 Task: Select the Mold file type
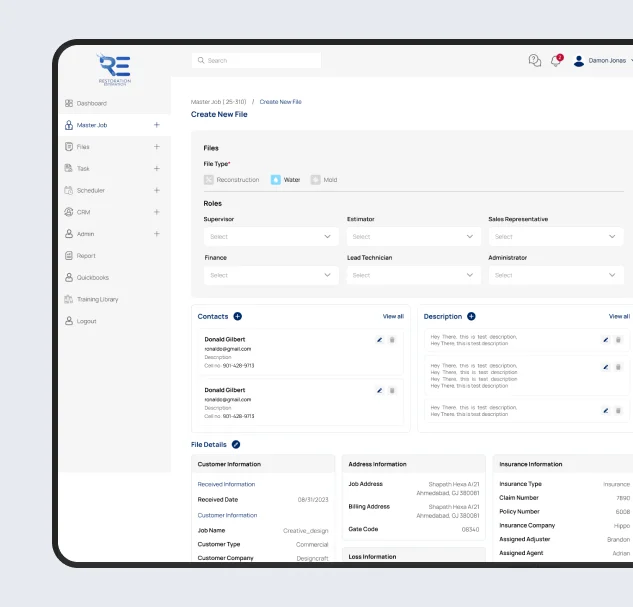pos(324,180)
